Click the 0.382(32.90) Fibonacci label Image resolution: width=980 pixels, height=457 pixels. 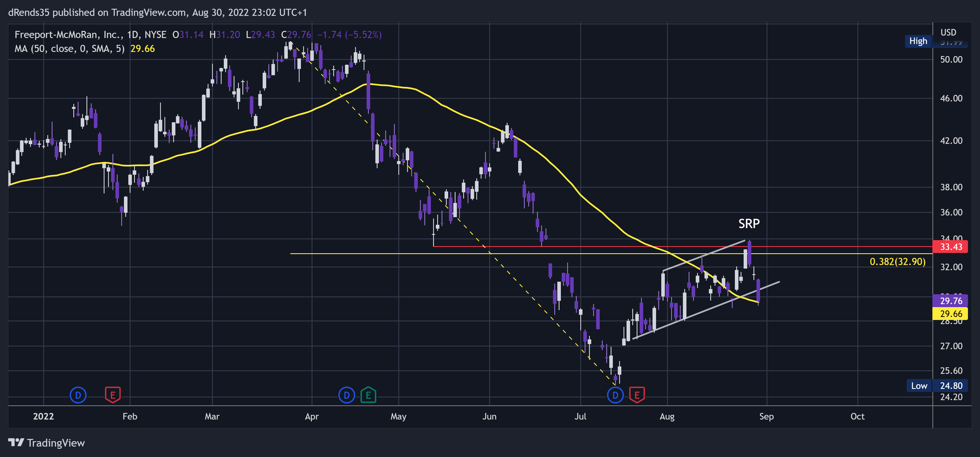[x=897, y=261]
